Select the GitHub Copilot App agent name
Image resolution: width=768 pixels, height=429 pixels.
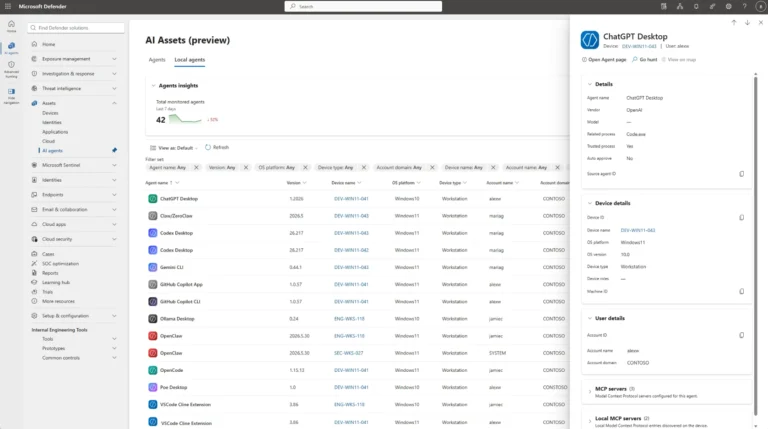point(181,285)
